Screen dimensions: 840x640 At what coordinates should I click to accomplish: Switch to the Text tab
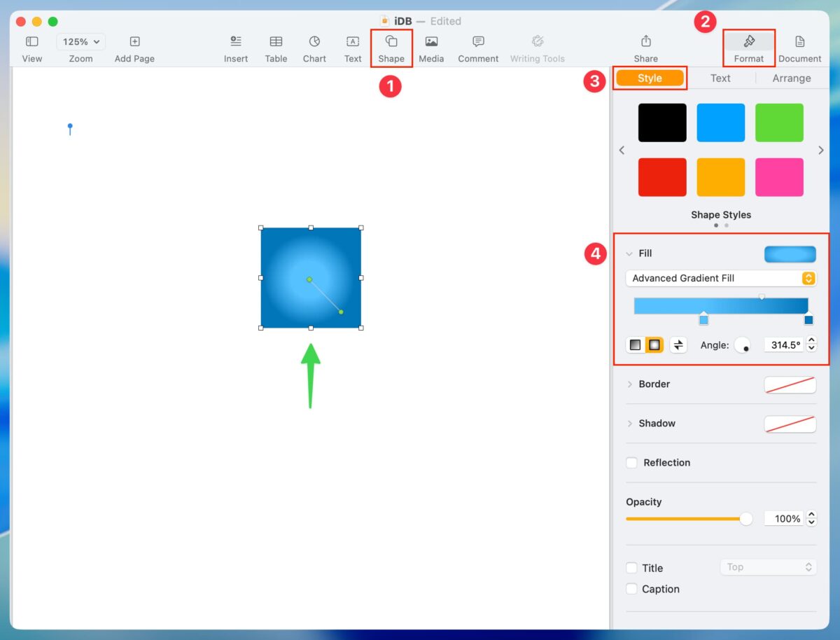(720, 78)
